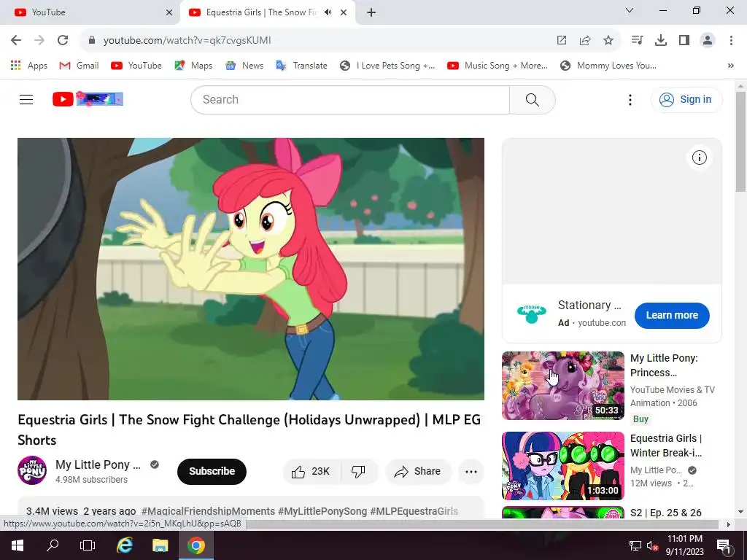Open Equestria Girls Winter Break thumbnail
Image resolution: width=747 pixels, height=560 pixels.
[x=563, y=466]
